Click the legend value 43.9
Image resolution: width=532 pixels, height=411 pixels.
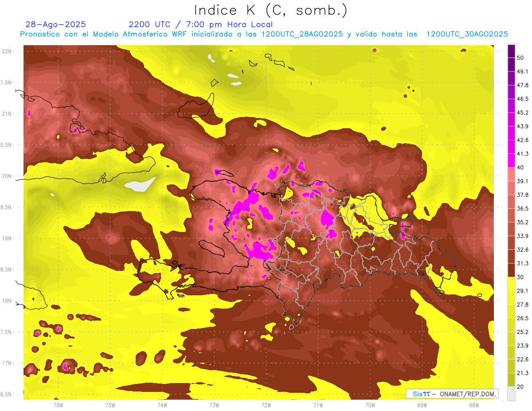[523, 126]
